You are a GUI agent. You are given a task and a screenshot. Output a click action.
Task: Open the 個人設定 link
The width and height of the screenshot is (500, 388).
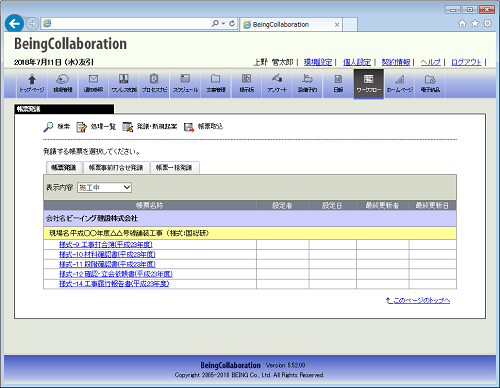tap(357, 62)
